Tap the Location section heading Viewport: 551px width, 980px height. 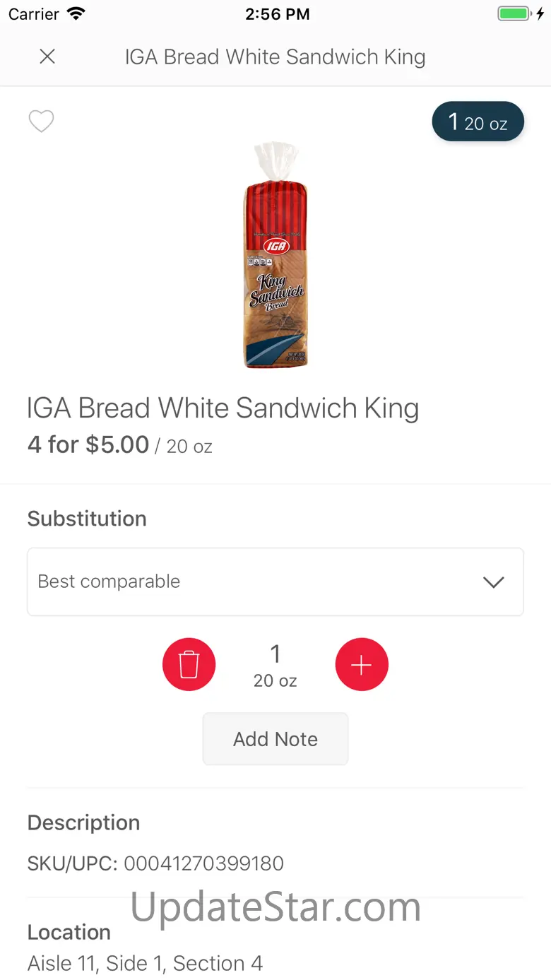pos(69,932)
